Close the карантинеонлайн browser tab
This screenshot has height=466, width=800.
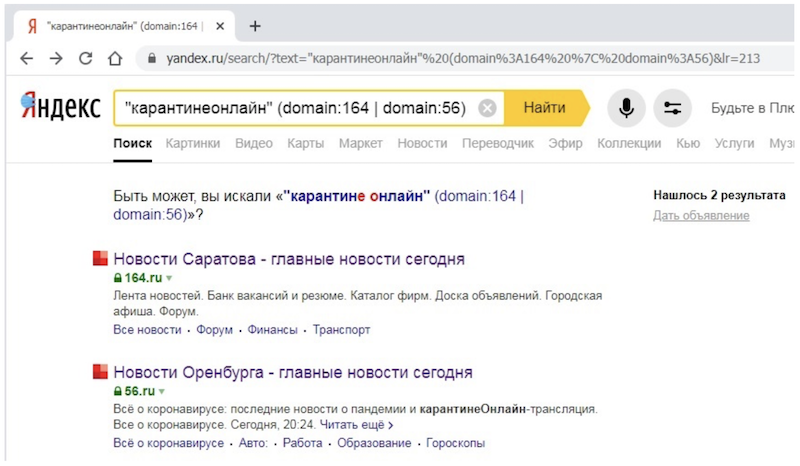pos(220,26)
